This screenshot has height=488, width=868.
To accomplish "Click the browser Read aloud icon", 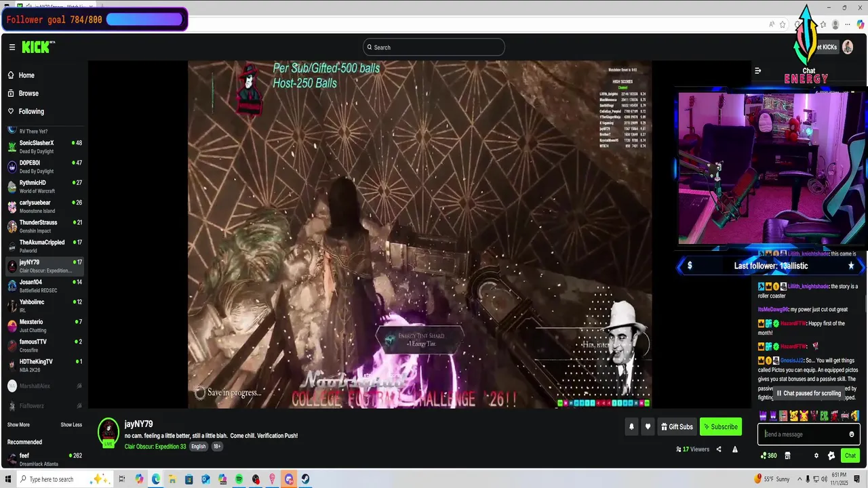I will point(772,24).
